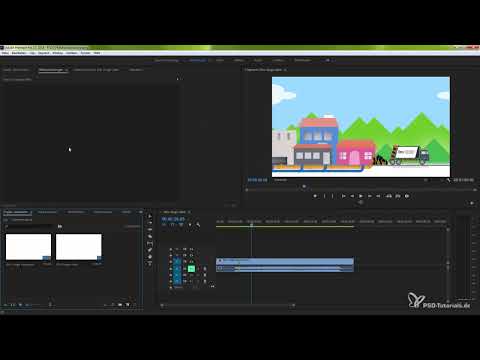Click the Program monitor playhead scrubber
This screenshot has width=480, height=360.
[304, 186]
